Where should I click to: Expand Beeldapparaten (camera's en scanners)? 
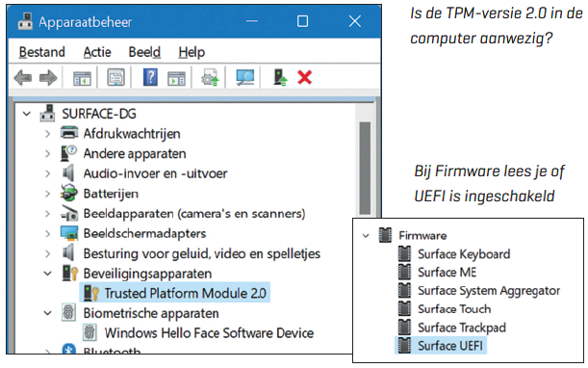(x=47, y=214)
